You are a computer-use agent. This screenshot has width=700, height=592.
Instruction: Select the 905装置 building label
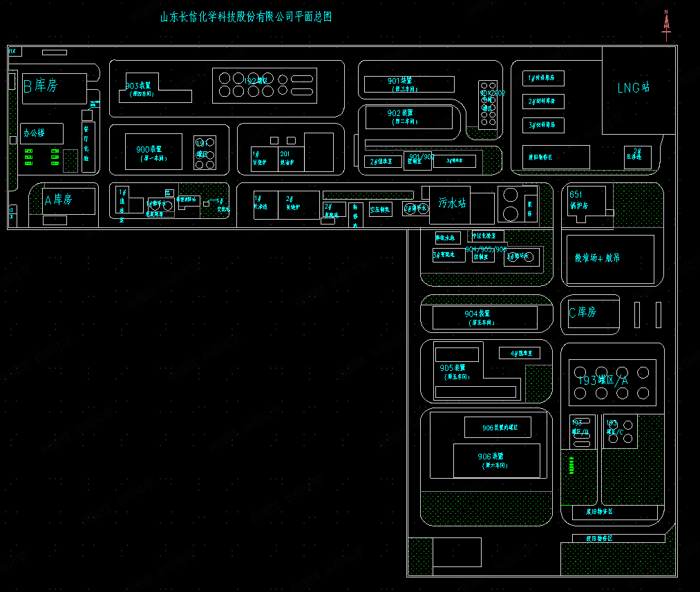point(455,371)
